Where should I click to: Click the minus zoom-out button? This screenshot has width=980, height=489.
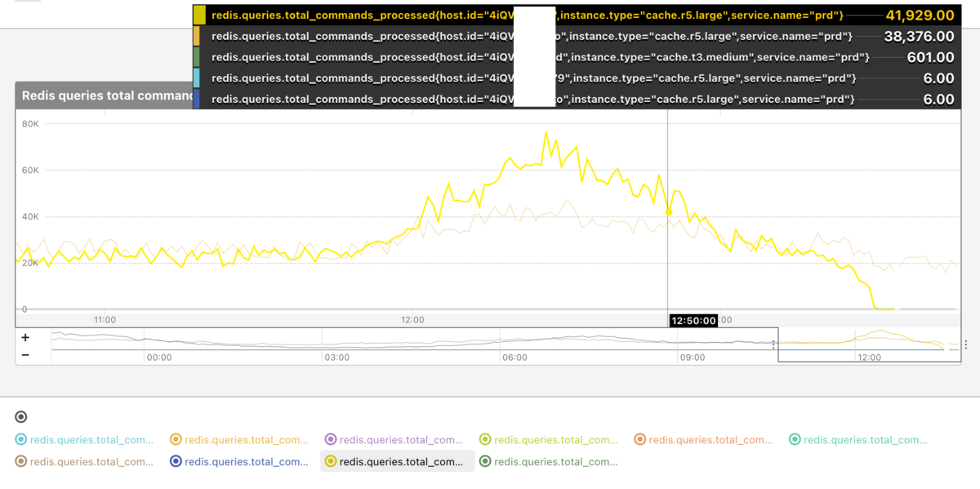[x=25, y=355]
